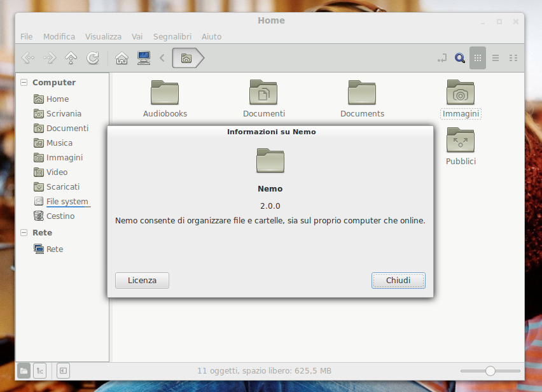Switch to compact view
The height and width of the screenshot is (392, 542).
[513, 58]
